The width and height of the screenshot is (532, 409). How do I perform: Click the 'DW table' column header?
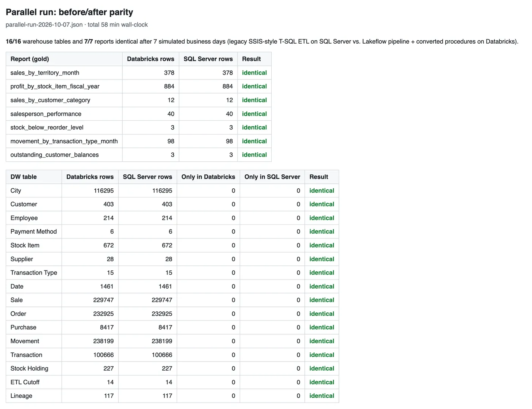click(24, 177)
